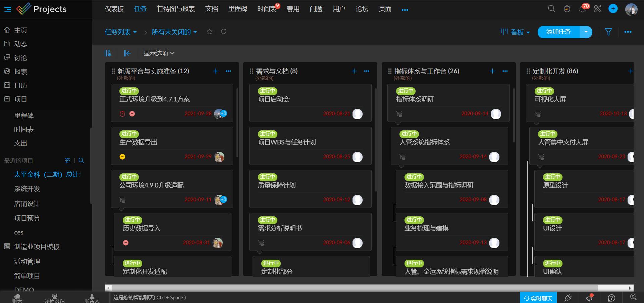
Task: Click the horizontal scrollbar of the board
Action: click(355, 288)
